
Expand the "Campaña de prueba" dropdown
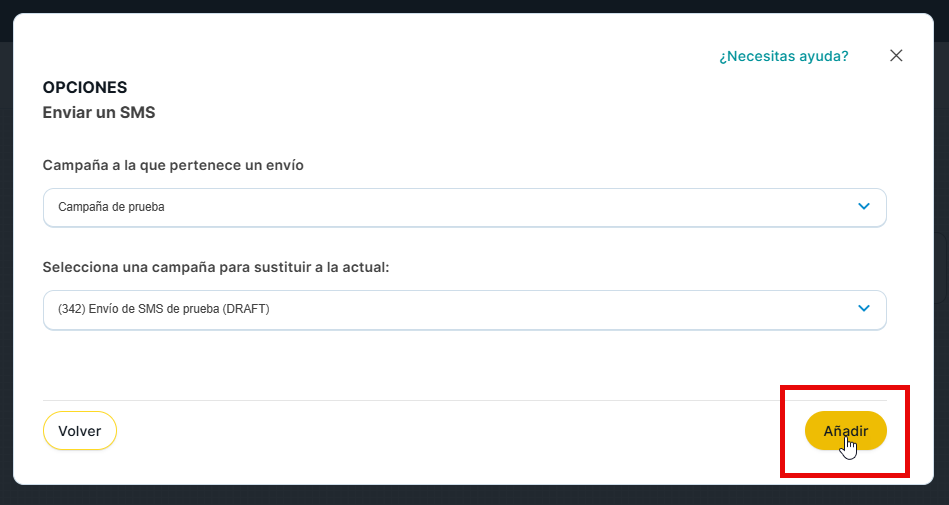[x=464, y=207]
